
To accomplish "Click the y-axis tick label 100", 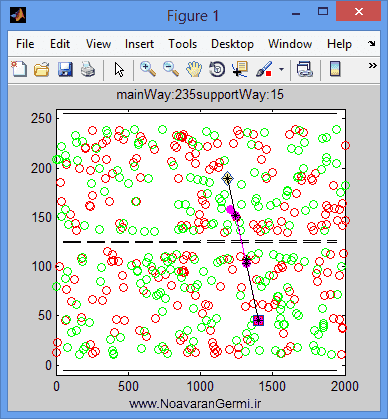I will tap(41, 267).
